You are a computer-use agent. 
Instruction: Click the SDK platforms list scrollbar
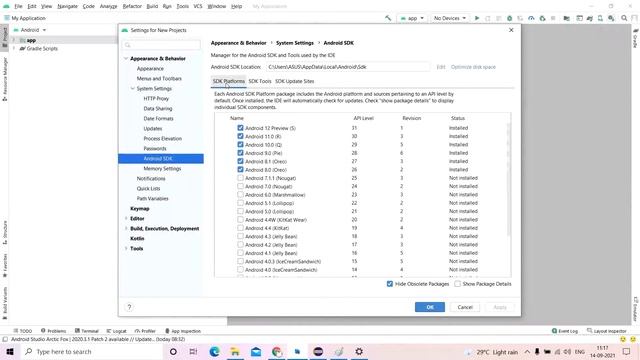[x=509, y=180]
